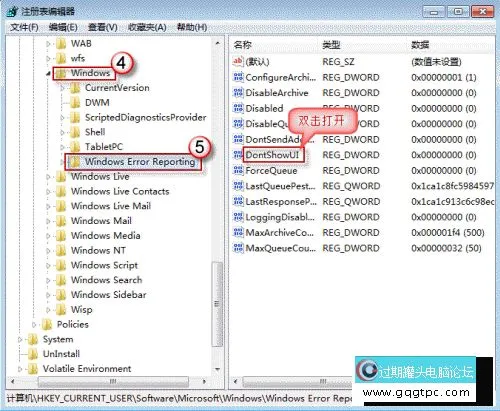Expand the WAB key
The image size is (500, 411).
48,44
